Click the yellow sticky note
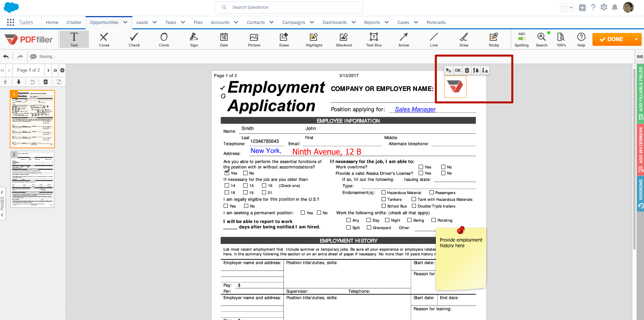Screen dimensions: 644x320 tap(461, 258)
